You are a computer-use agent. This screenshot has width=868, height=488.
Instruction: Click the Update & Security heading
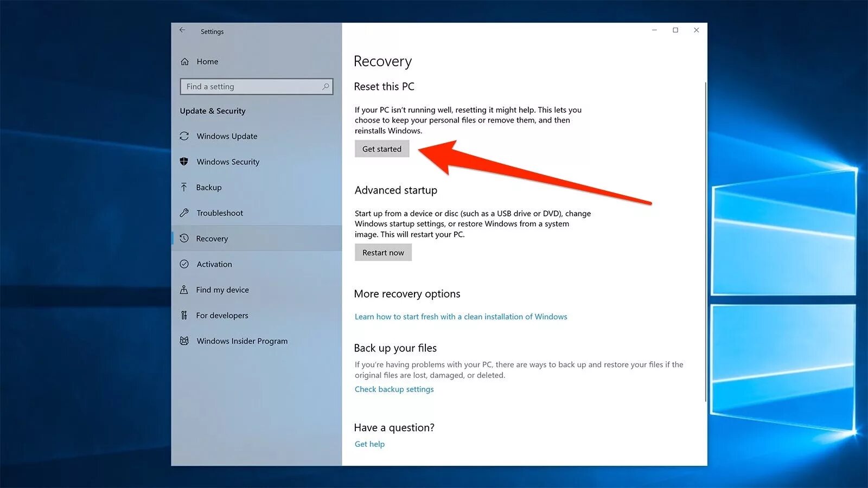click(x=213, y=111)
